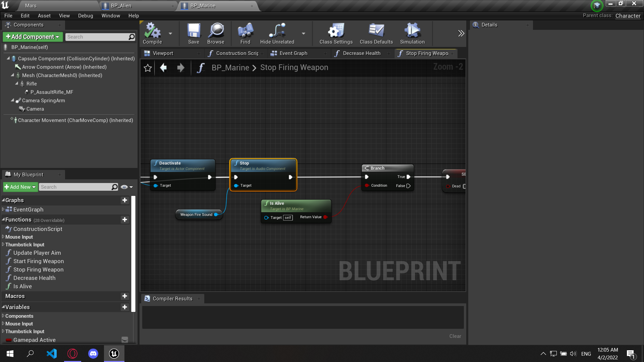Toggle Gamepad Active variable visibility
The image size is (644, 362).
click(x=124, y=340)
